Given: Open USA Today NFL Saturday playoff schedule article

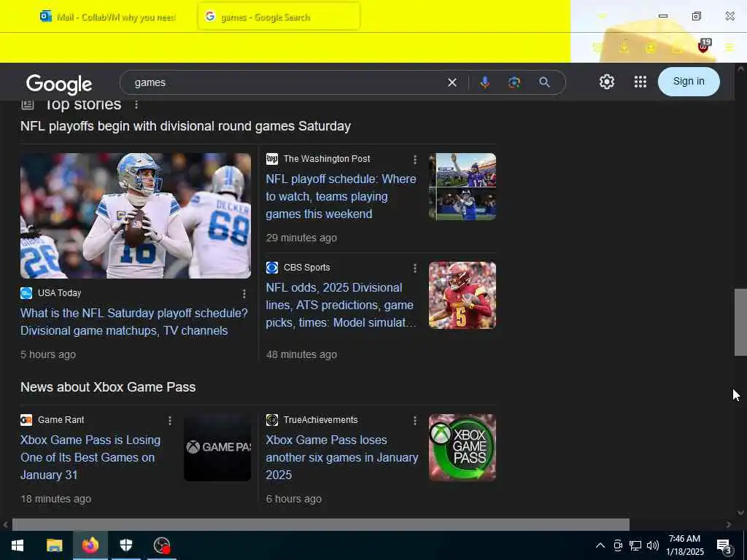Looking at the screenshot, I should tap(134, 322).
